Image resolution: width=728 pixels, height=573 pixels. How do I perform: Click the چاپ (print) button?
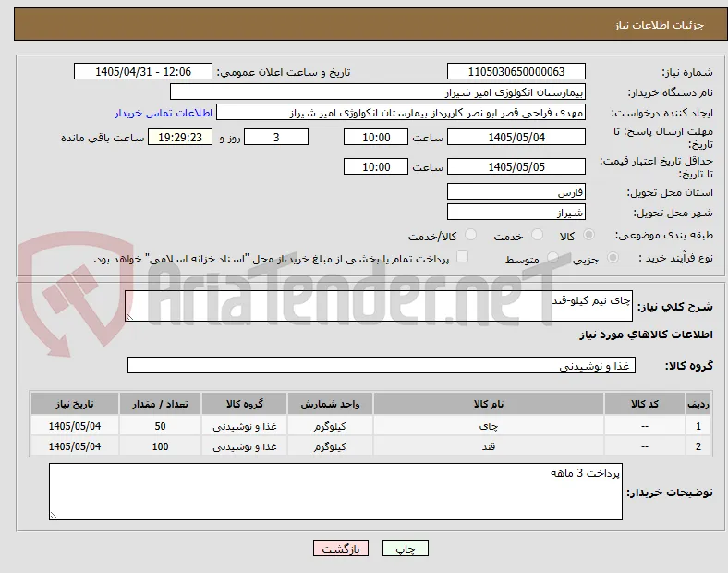coord(405,548)
